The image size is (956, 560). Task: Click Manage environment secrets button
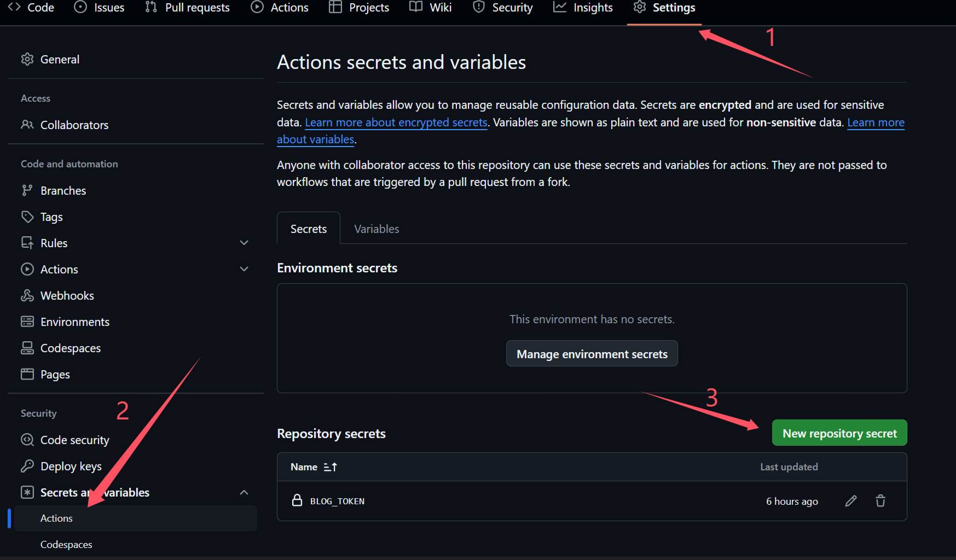click(592, 354)
